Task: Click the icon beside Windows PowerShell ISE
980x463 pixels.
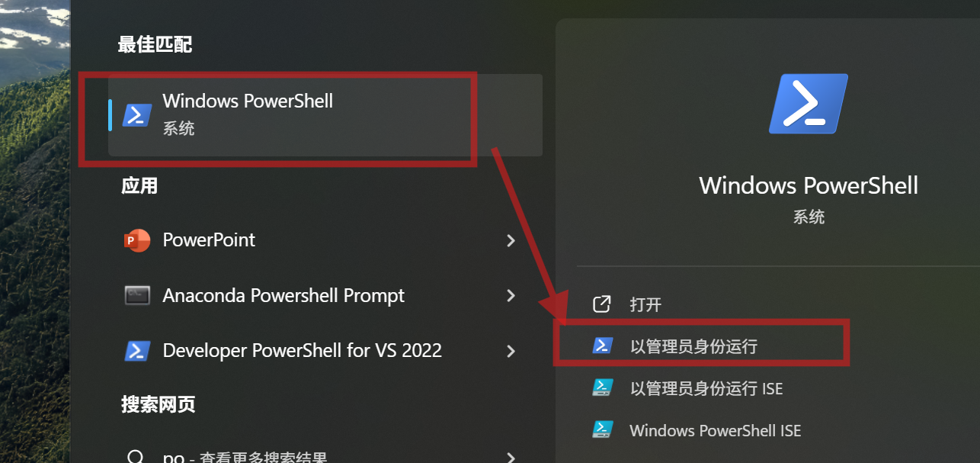Action: [x=603, y=430]
